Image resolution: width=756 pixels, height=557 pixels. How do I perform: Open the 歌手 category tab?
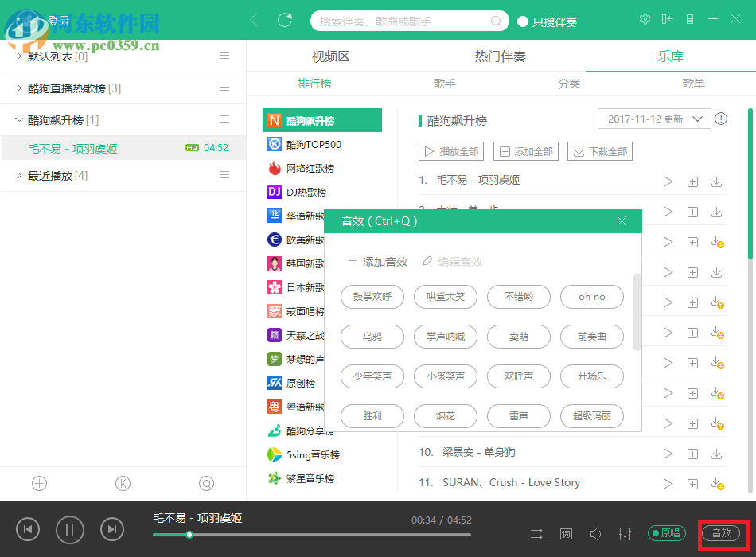pyautogui.click(x=442, y=84)
